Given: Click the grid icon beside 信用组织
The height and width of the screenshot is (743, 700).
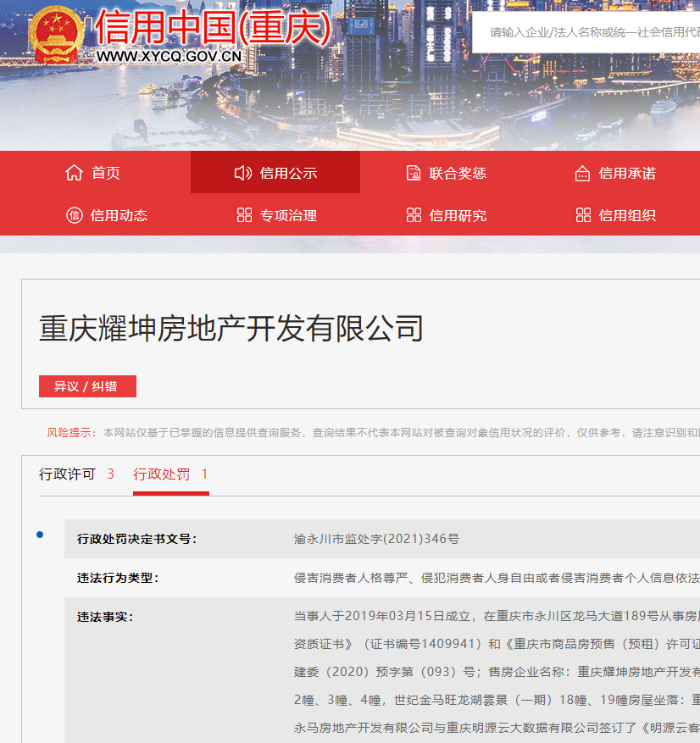Looking at the screenshot, I should point(583,215).
